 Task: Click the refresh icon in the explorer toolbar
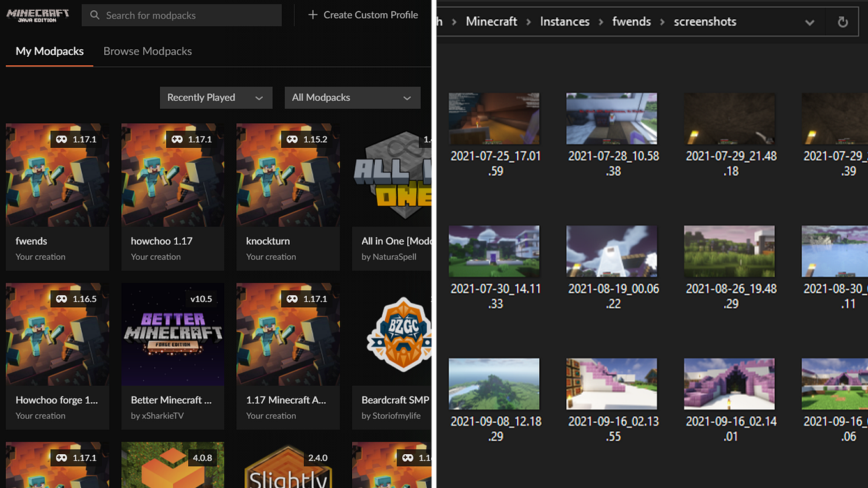842,21
